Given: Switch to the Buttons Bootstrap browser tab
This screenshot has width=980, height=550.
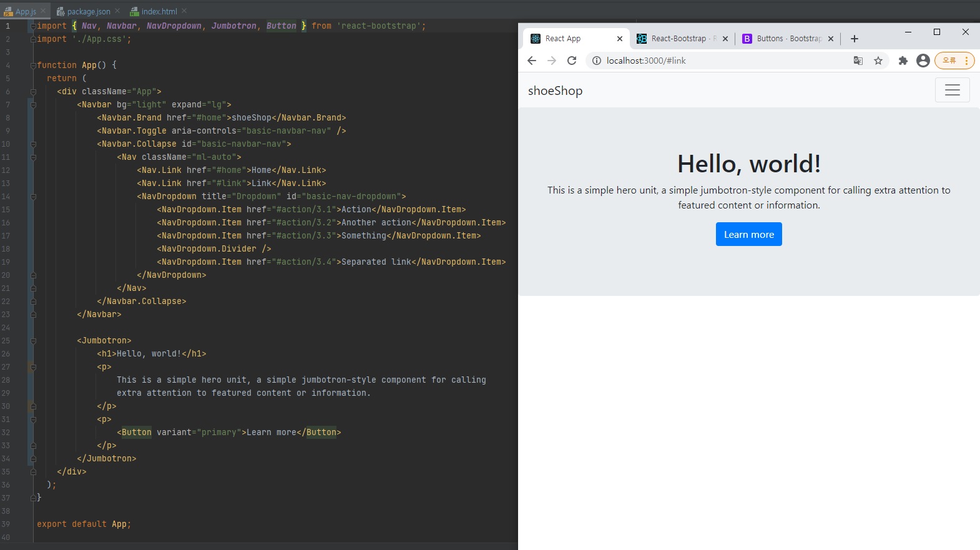Looking at the screenshot, I should [x=788, y=39].
